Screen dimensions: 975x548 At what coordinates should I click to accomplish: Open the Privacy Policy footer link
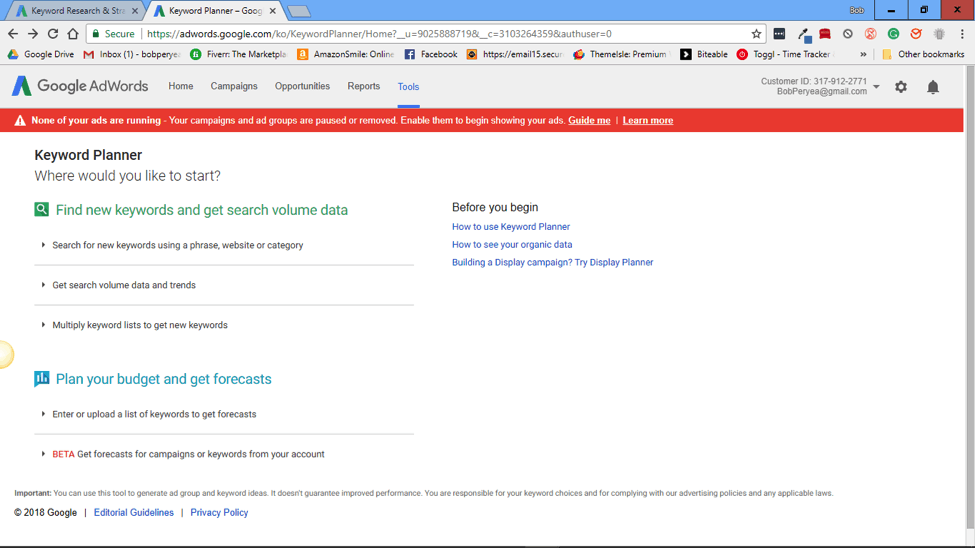(219, 513)
